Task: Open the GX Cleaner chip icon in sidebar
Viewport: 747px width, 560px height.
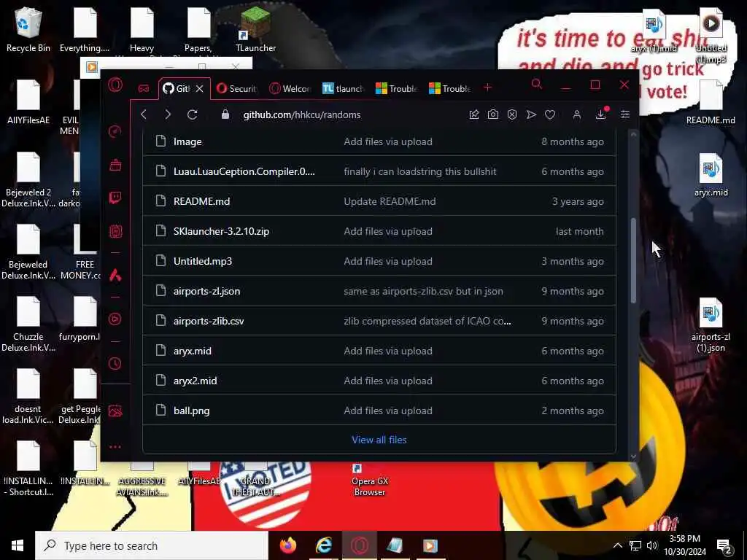Action: [115, 231]
